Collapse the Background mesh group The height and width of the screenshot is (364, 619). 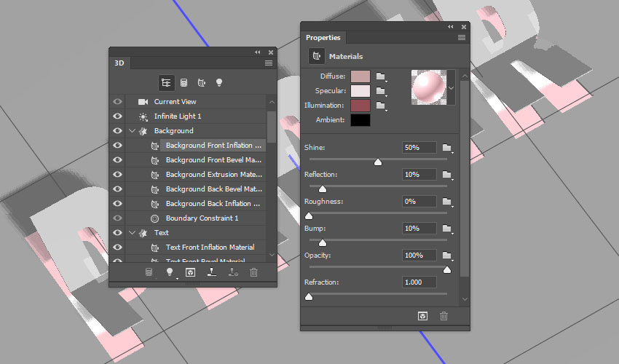[133, 131]
